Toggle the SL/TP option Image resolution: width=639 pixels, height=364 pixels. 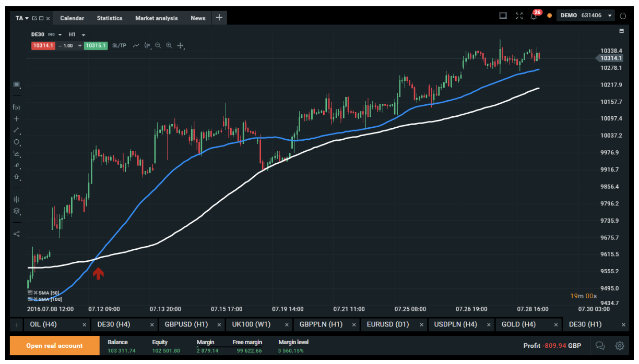[119, 46]
